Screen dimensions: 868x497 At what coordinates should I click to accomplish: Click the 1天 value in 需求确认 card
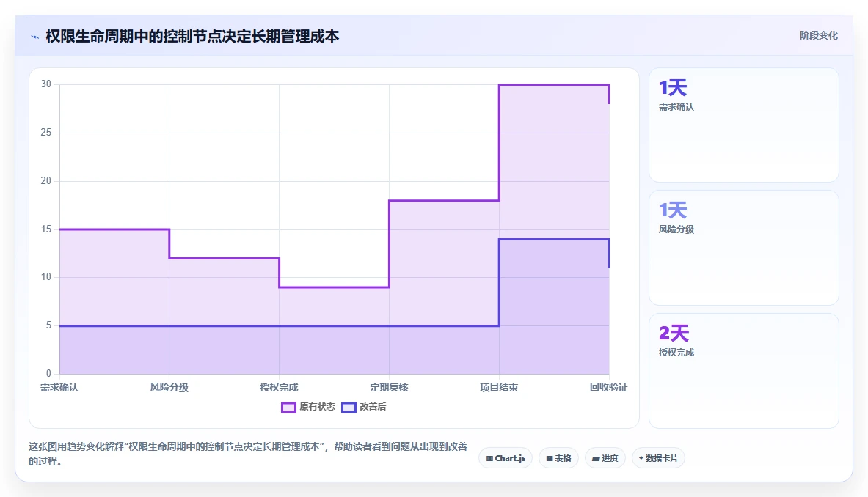point(673,88)
